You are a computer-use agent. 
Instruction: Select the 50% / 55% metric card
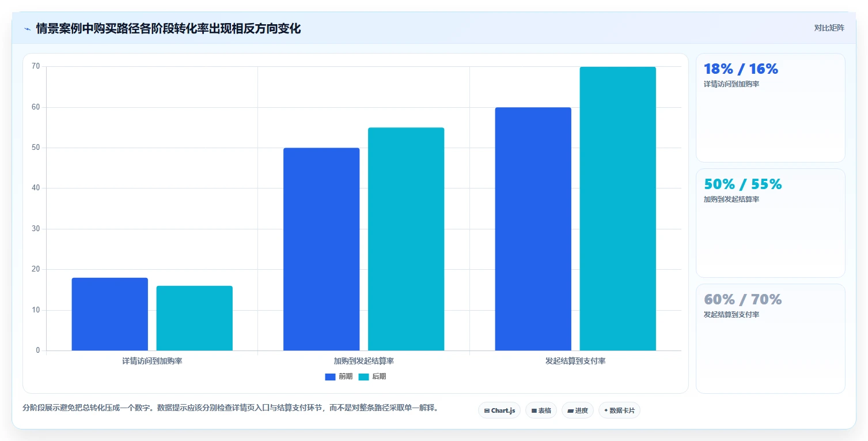771,223
